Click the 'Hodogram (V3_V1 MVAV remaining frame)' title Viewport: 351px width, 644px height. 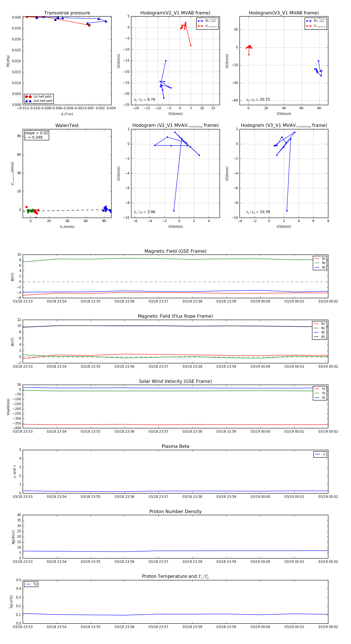284,125
